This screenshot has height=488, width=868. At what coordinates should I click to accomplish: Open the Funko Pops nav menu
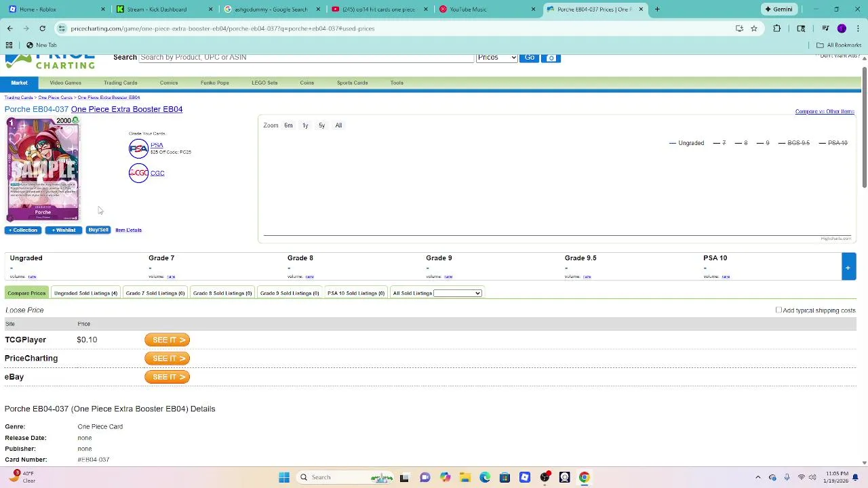click(x=214, y=83)
